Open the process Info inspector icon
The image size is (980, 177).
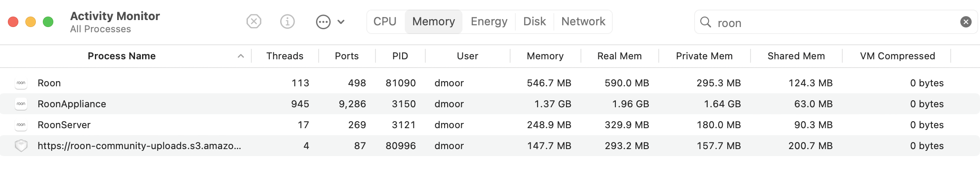[x=287, y=21]
